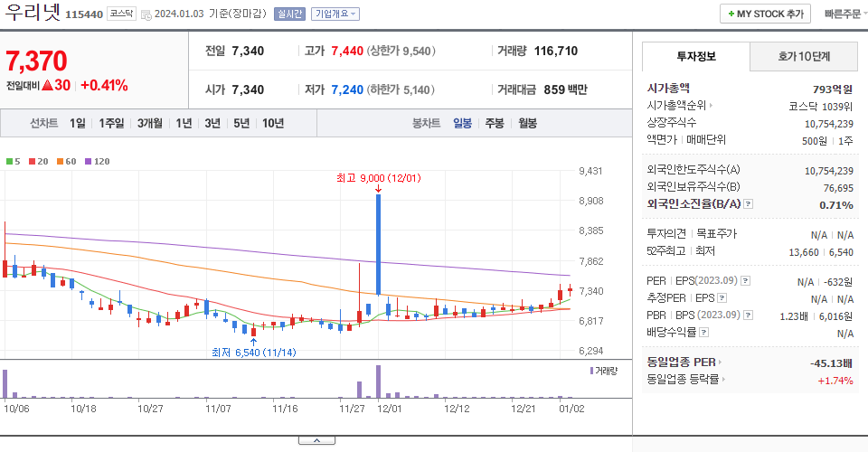The height and width of the screenshot is (452, 868).
Task: Open the 호가10단계 tab
Action: click(804, 56)
